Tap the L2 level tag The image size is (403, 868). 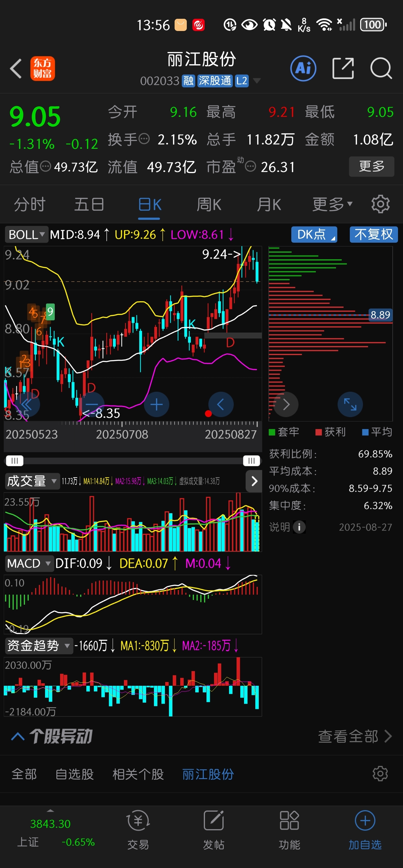pos(242,81)
